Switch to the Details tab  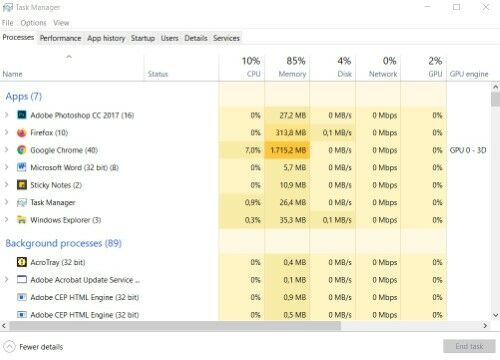tap(196, 38)
